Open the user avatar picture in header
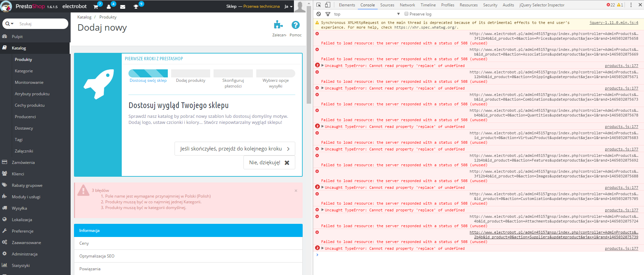The image size is (644, 275). (x=300, y=6)
